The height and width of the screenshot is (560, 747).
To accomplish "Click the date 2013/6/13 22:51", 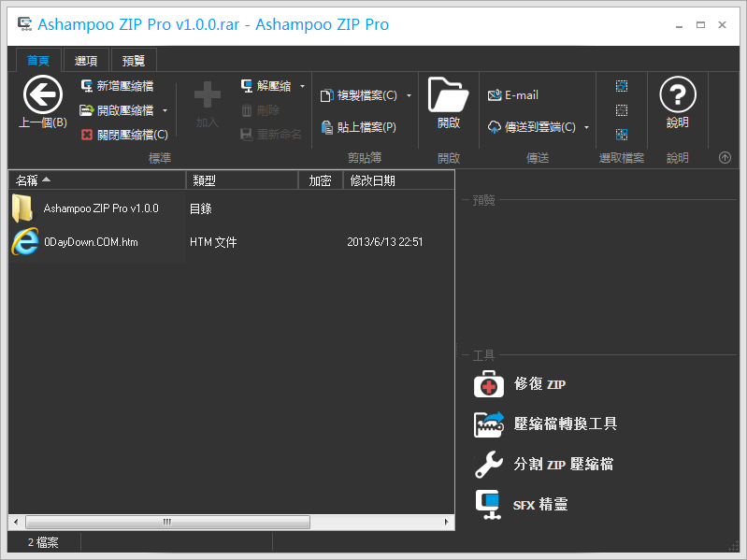I will [x=384, y=242].
